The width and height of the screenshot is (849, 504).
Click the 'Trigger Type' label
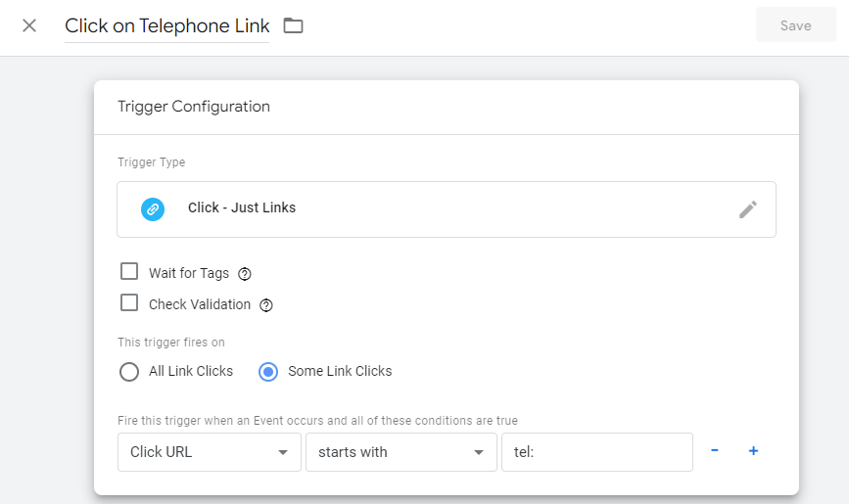152,162
